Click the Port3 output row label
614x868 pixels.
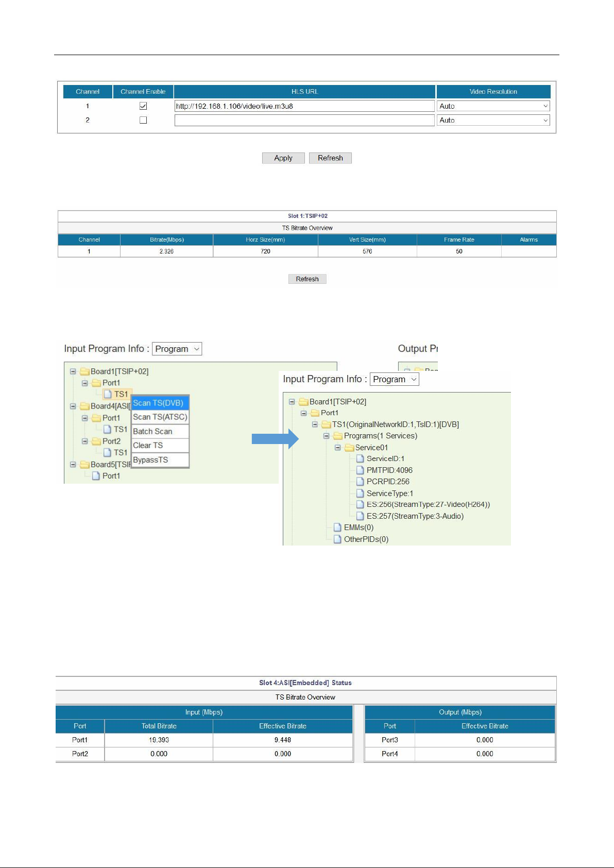click(x=390, y=740)
